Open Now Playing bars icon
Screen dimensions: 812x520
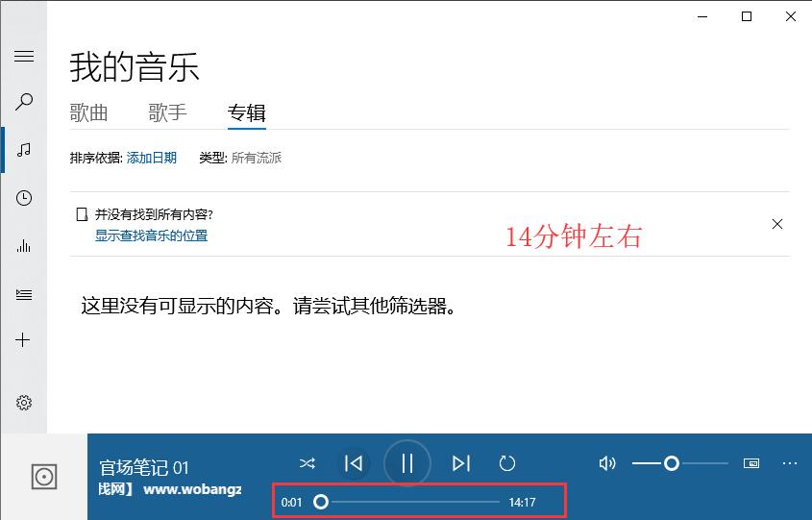[24, 245]
